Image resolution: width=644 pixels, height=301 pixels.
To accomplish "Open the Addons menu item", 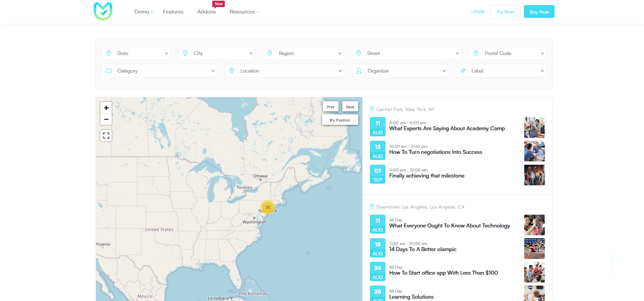I will click(x=206, y=12).
